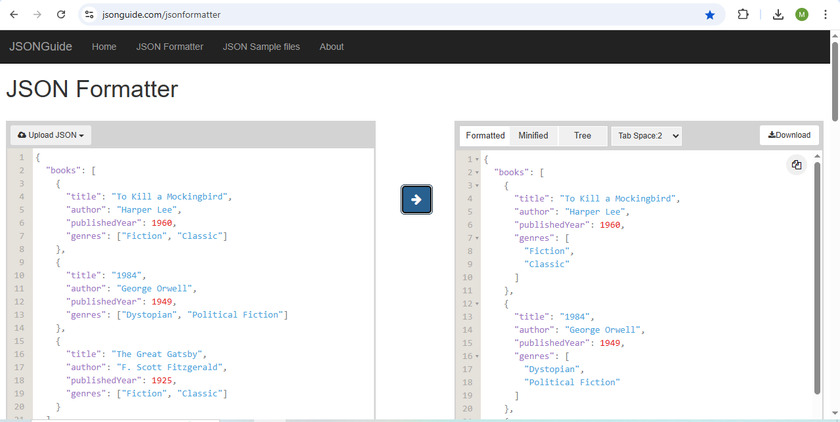Screen dimensions: 840x422
Task: Click the browser back arrow
Action: (14, 15)
